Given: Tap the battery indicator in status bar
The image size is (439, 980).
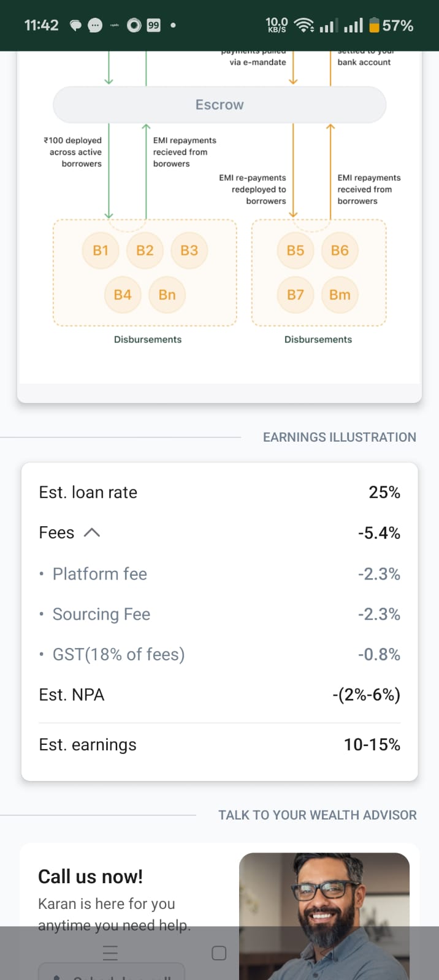Looking at the screenshot, I should tap(375, 25).
